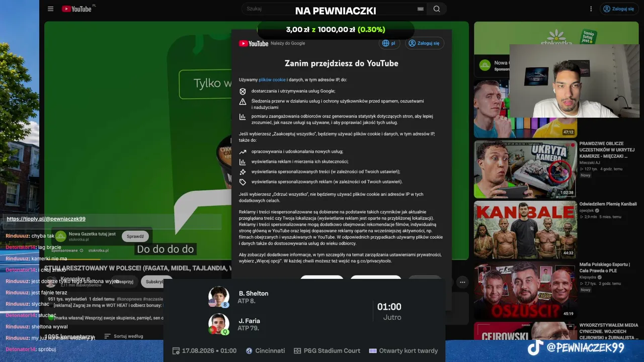Image resolution: width=644 pixels, height=362 pixels.
Task: Open the Ukryta Kamera video thumbnail
Action: tap(525, 169)
